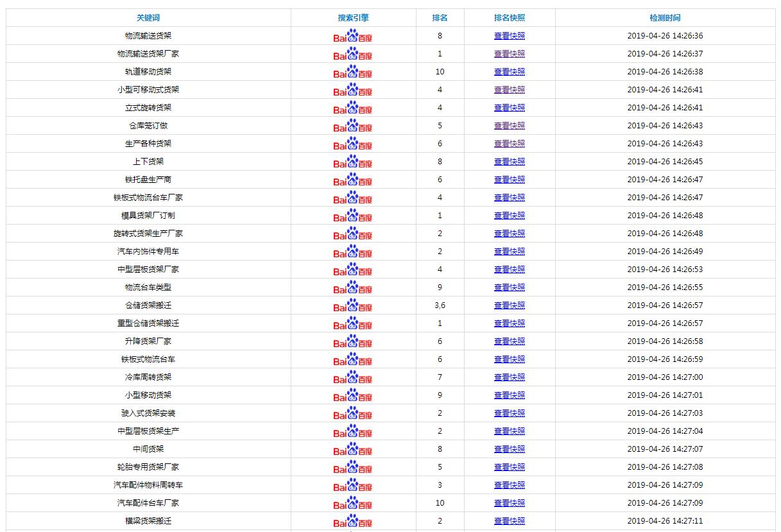This screenshot has width=781, height=532.
Task: Select the timestamp 2019-04-26 14:26:53
Action: (665, 270)
